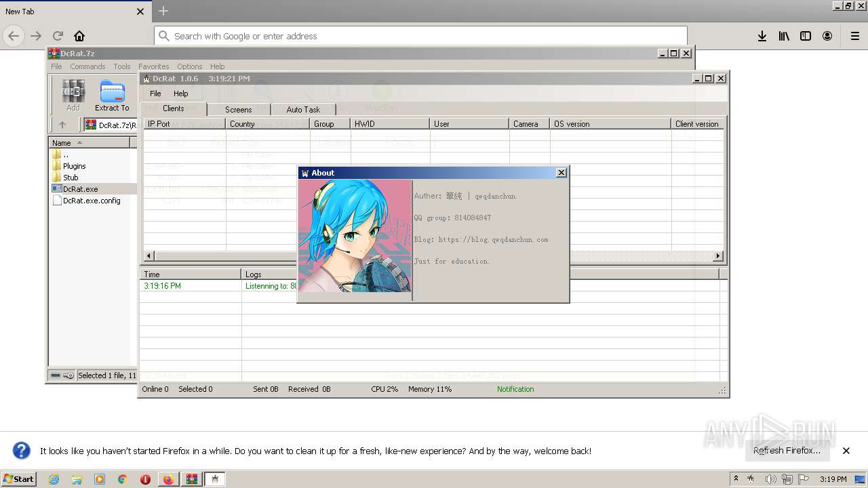
Task: Click the Add icon in WinRAR toolbar
Action: click(73, 95)
